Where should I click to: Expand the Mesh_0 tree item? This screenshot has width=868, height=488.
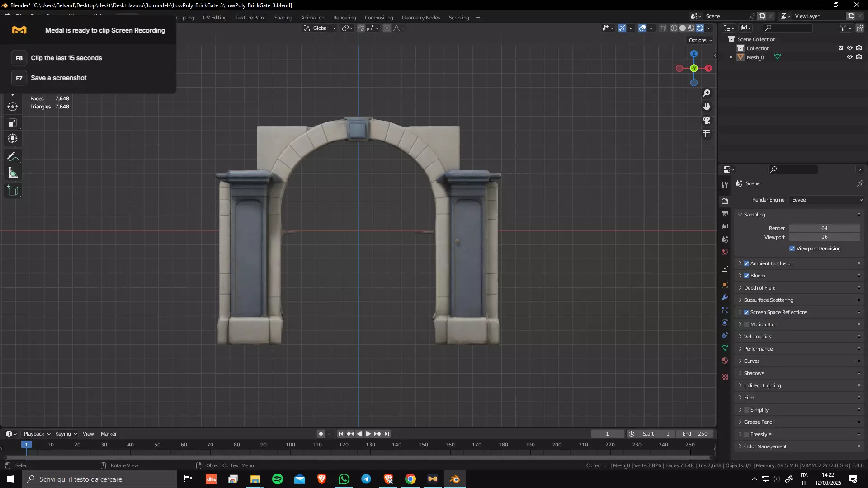(731, 57)
